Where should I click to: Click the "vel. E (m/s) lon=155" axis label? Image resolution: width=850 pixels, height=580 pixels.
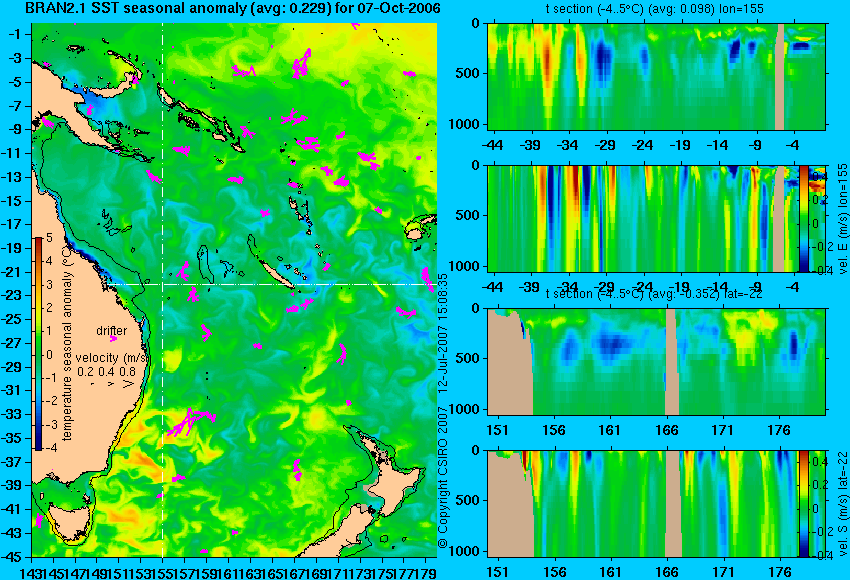pyautogui.click(x=842, y=218)
